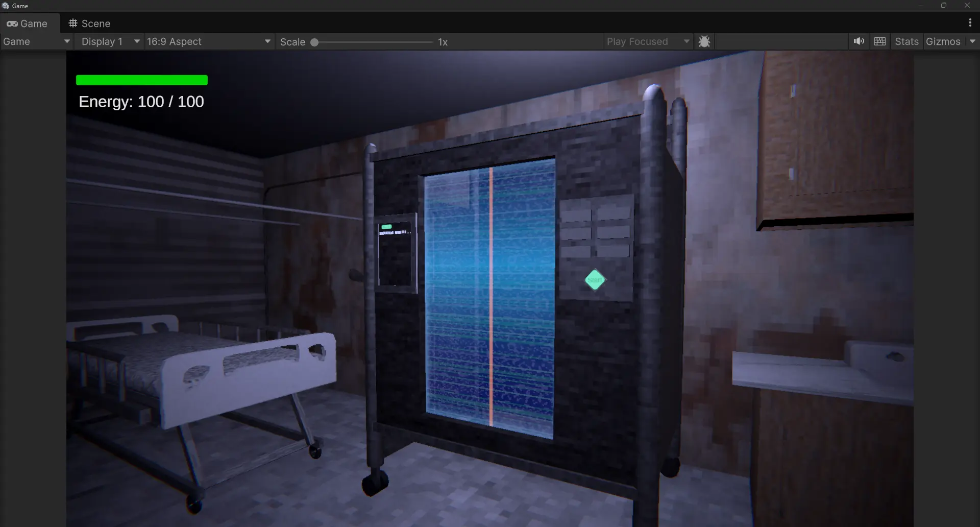Toggle the Stats overlay
This screenshot has width=980, height=527.
click(906, 41)
